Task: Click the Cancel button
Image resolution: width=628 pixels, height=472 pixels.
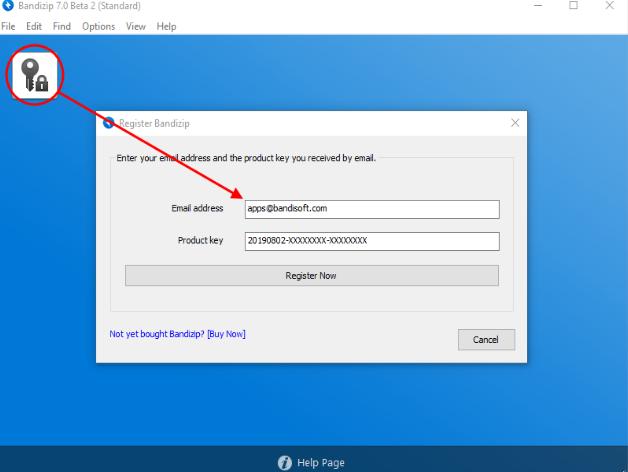Action: point(486,340)
